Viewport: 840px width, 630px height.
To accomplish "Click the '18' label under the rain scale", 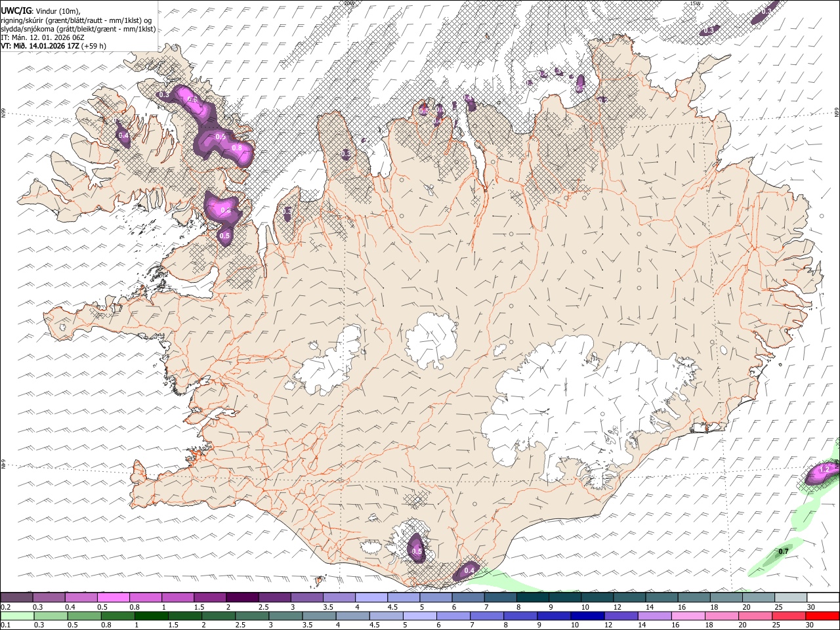I will (x=709, y=625).
